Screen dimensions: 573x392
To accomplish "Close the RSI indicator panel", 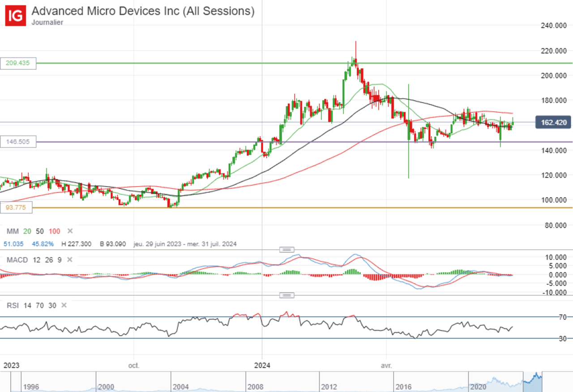I will coord(64,305).
